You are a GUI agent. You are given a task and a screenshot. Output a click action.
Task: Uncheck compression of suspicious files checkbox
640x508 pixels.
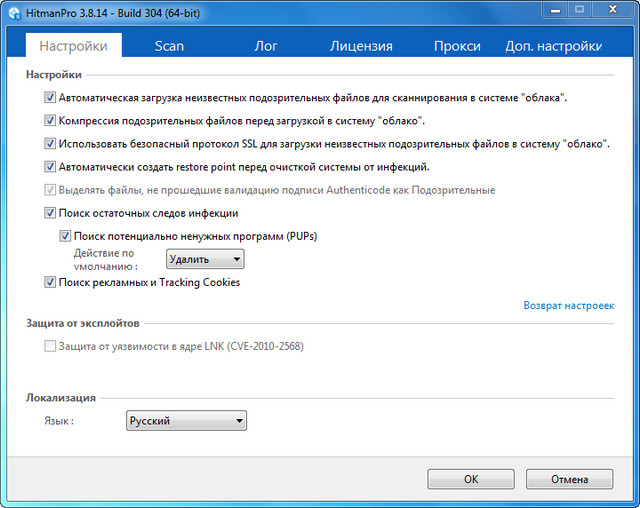click(x=50, y=121)
